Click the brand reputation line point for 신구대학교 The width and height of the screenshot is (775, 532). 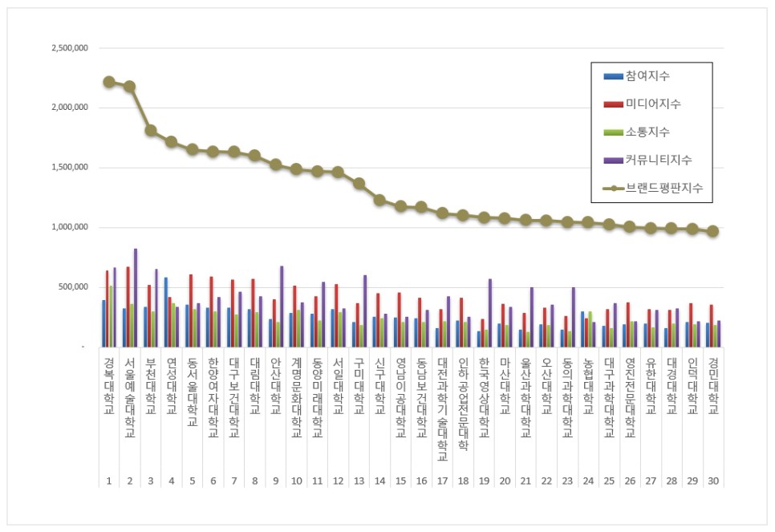[380, 201]
